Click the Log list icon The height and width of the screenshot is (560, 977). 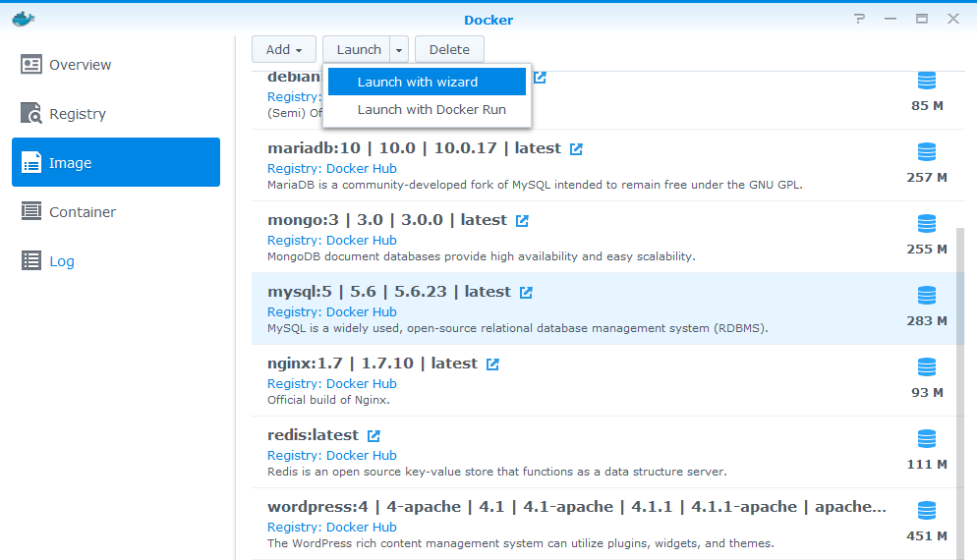[31, 260]
